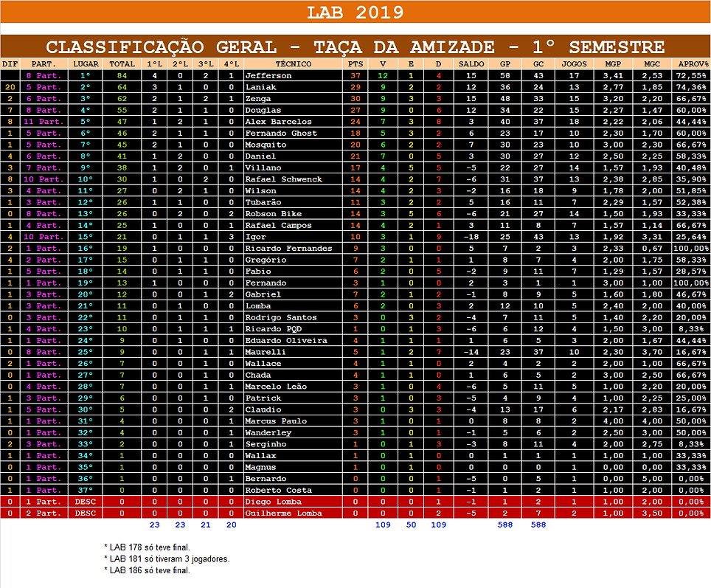Click the name Douglas
The image size is (711, 588).
(x=263, y=110)
